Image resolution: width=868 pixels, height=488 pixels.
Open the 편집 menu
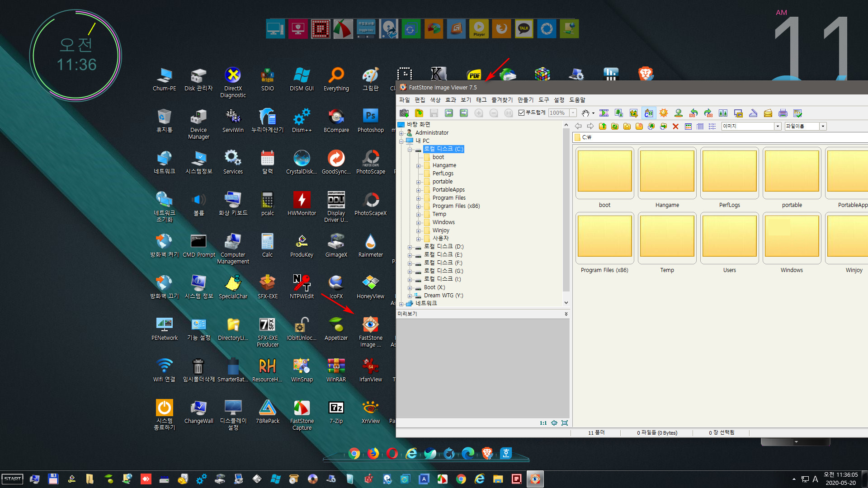tap(420, 100)
